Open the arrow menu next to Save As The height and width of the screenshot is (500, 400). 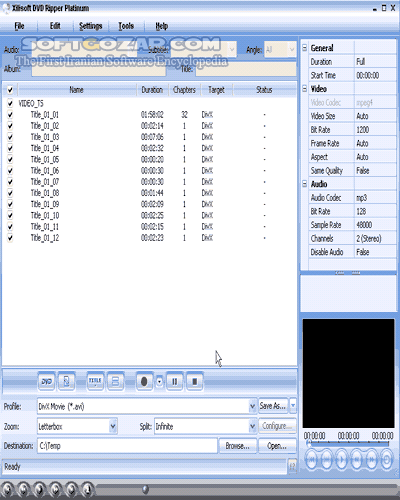coord(293,406)
